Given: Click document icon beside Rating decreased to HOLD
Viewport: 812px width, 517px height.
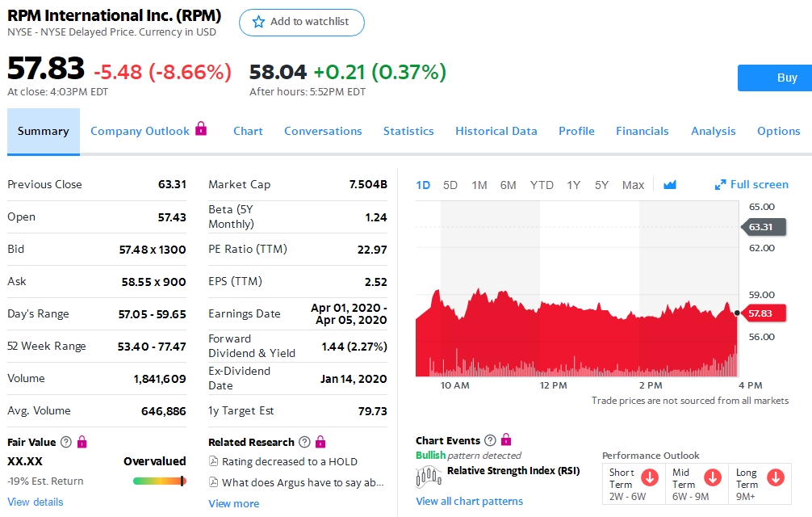Looking at the screenshot, I should 213,461.
